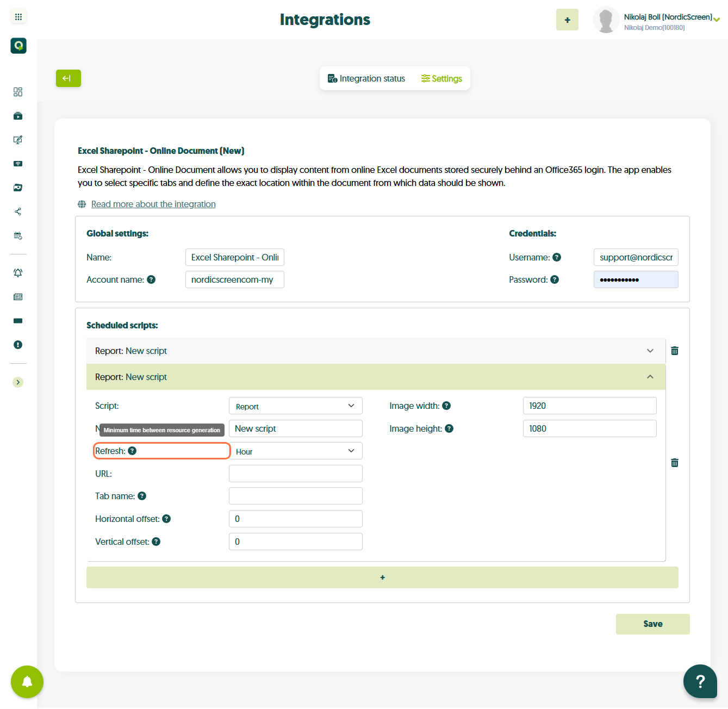The height and width of the screenshot is (709, 728).
Task: Show help for Horizontal offset
Action: [x=166, y=519]
